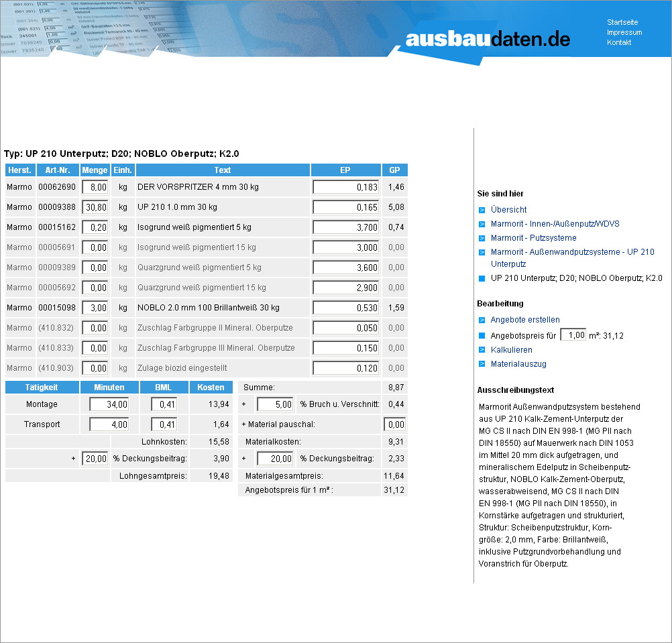Click arrow icon beside Angebote erstellen

pos(482,320)
